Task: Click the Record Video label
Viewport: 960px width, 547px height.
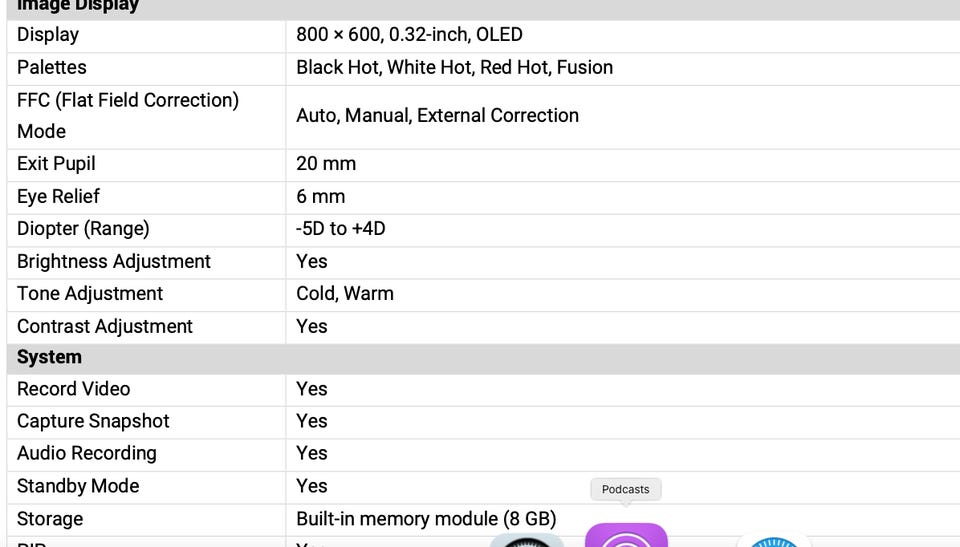Action: 74,389
